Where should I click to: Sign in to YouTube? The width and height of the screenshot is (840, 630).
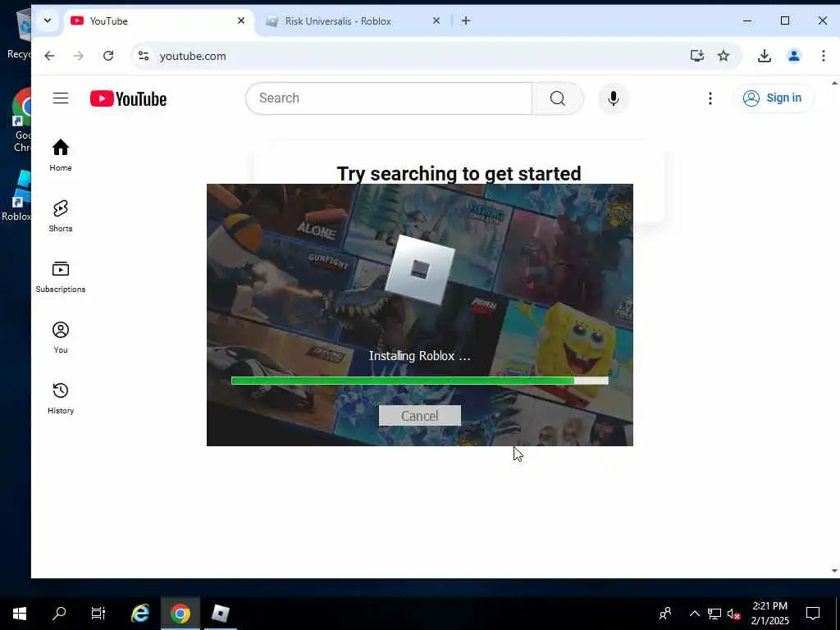coord(773,98)
